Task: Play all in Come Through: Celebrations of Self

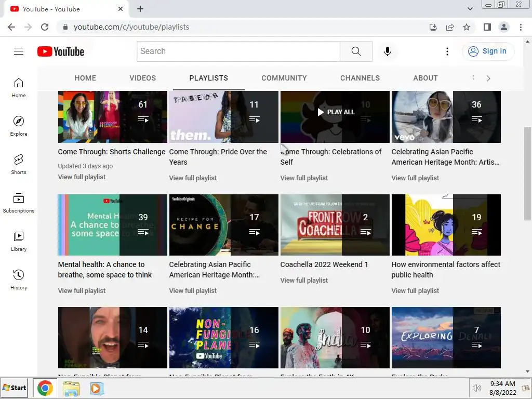Action: point(335,112)
